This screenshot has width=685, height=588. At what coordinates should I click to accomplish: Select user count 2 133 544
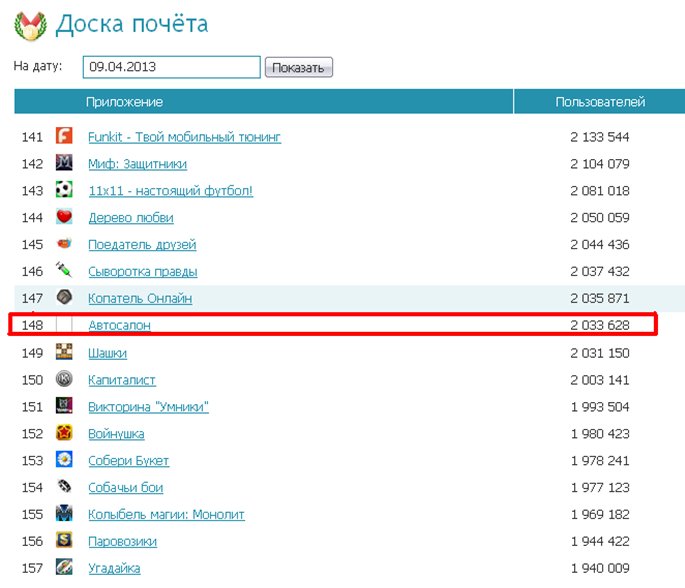click(599, 137)
